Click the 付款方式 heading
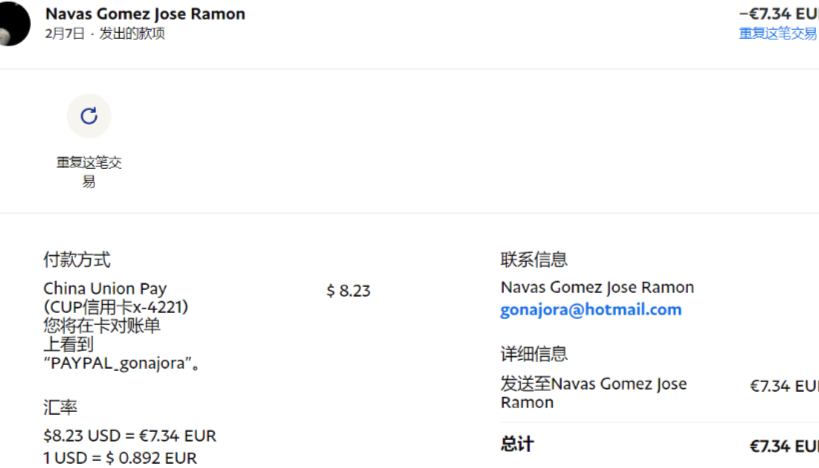The height and width of the screenshot is (468, 819). coord(77,260)
